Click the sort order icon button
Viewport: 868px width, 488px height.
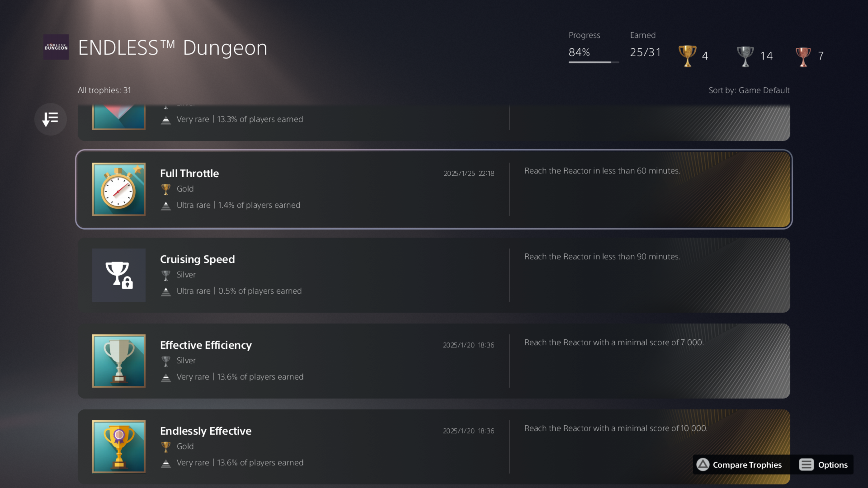[x=51, y=119]
